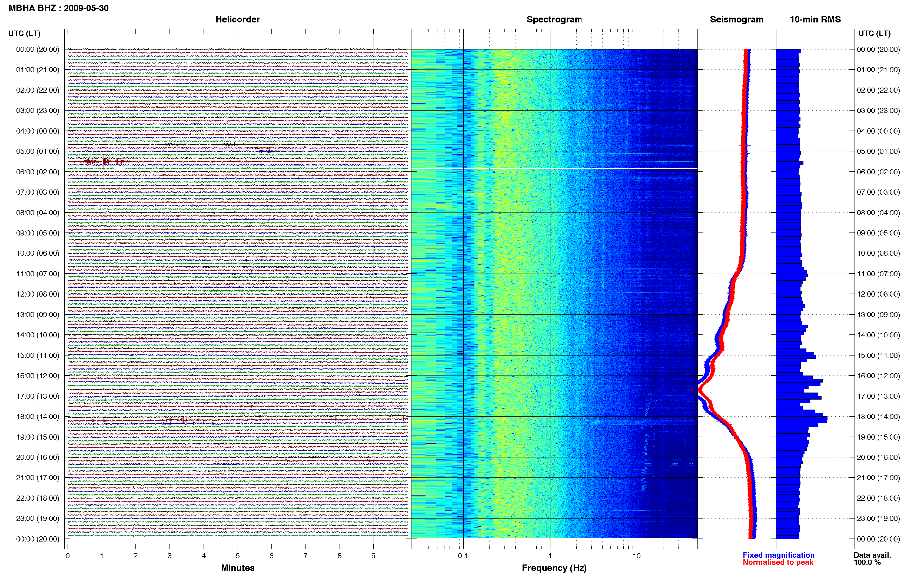Click the minute tick label '5'
924x578 pixels.
[238, 556]
